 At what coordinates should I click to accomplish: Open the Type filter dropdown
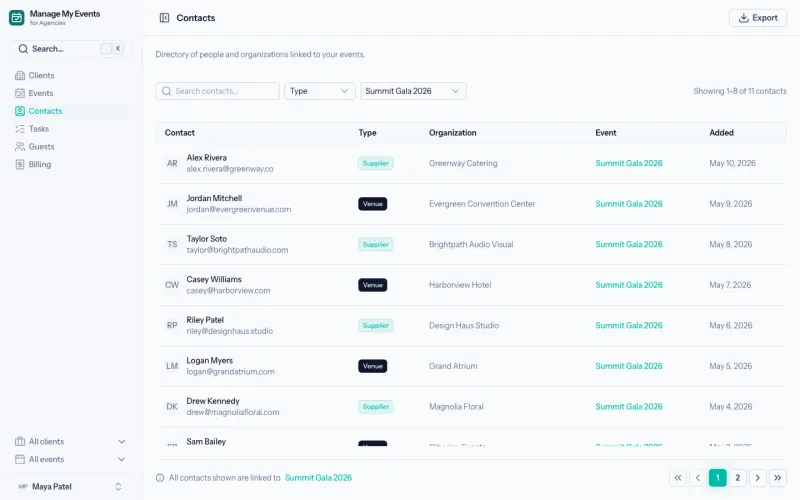point(319,91)
